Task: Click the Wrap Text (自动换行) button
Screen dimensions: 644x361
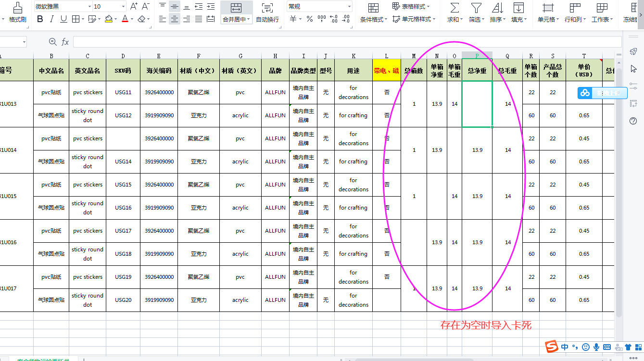Action: click(267, 13)
